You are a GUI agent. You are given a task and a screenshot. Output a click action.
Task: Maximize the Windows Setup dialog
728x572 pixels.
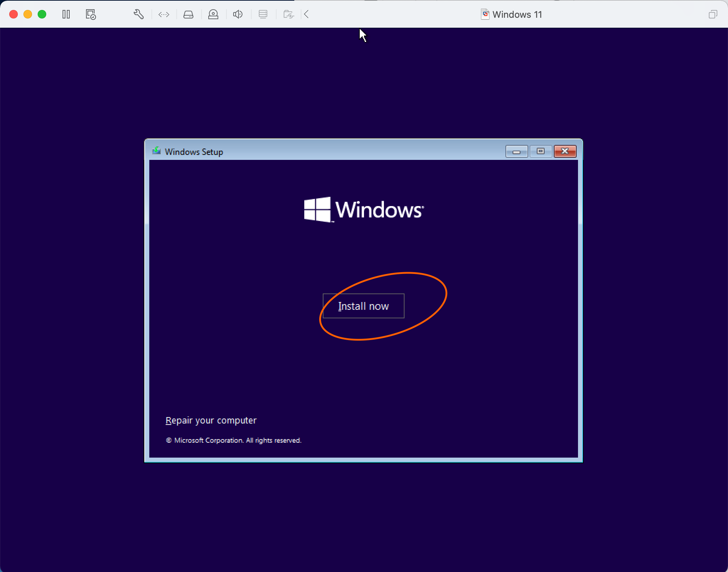pos(541,151)
